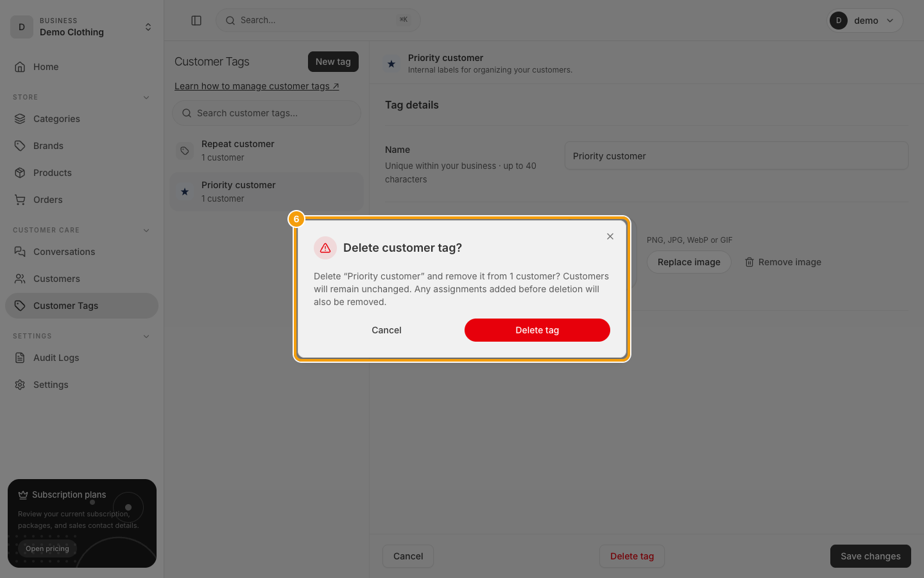This screenshot has height=578, width=924.
Task: Click the Delete customer tag? title
Action: point(402,248)
